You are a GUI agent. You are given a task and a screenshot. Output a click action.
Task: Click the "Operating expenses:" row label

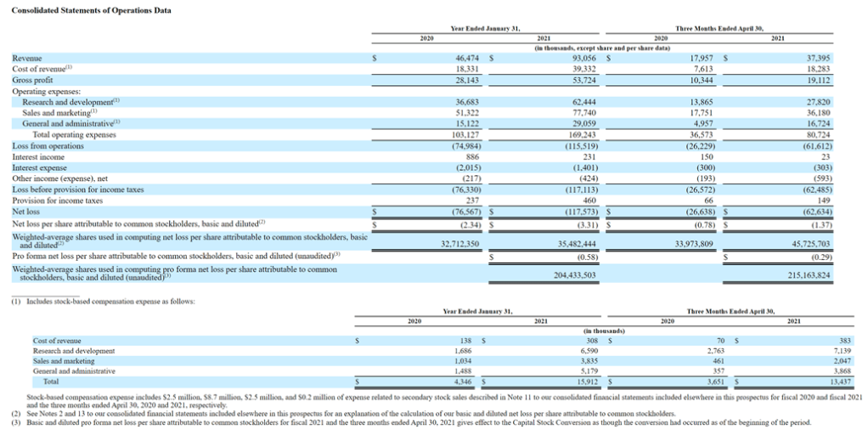(x=46, y=91)
